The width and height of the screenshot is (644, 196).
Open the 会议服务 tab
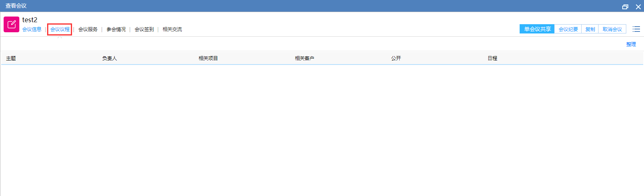[x=88, y=29]
